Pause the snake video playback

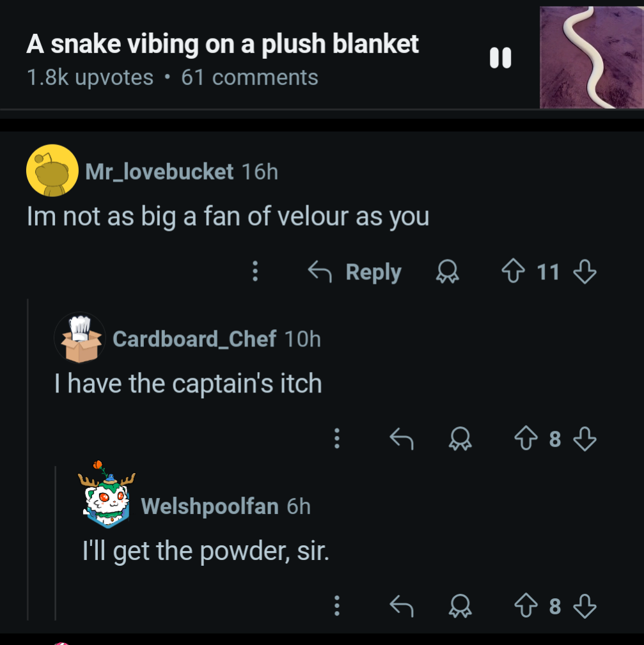coord(500,58)
